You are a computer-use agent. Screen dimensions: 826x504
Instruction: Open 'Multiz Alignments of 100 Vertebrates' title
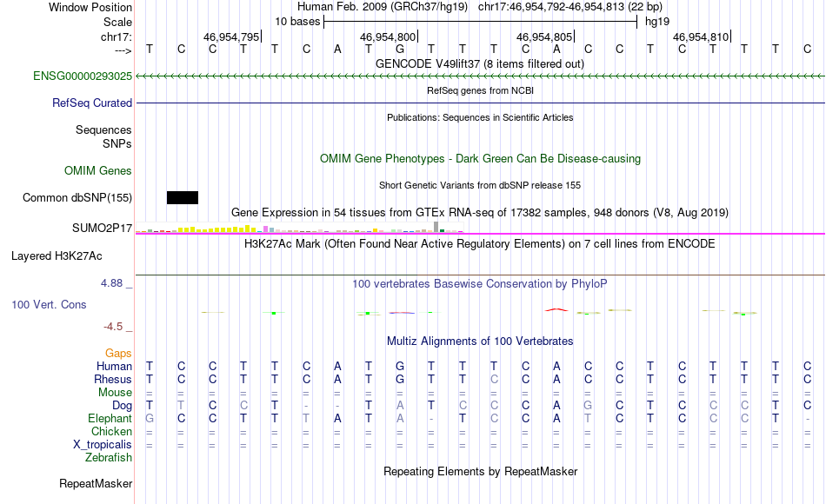click(480, 341)
